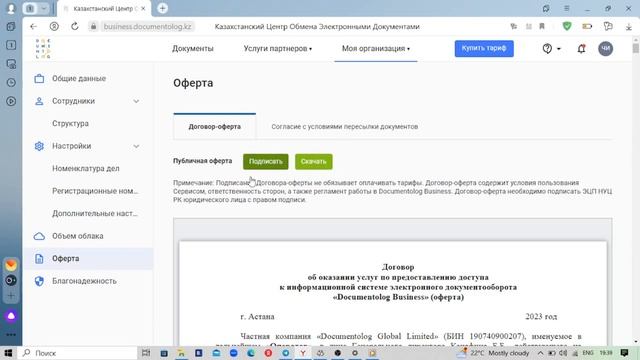Open the browser hamburger menu

click(x=567, y=8)
